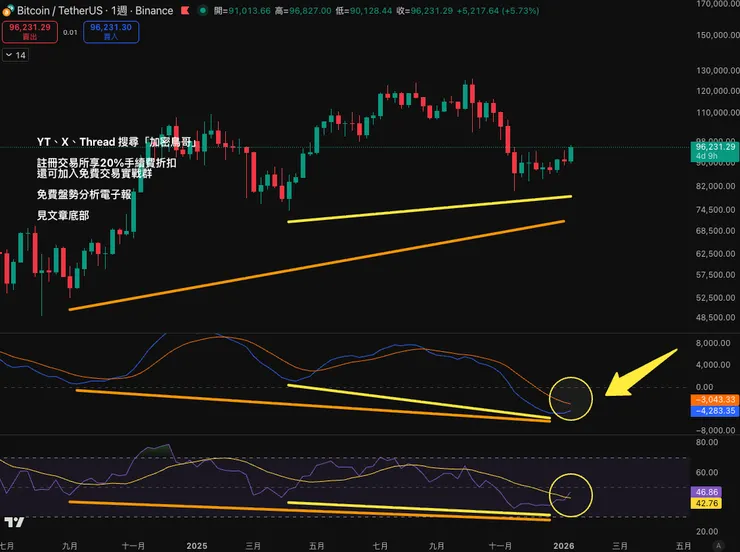
Task: Click the 收=96,231.29 close value
Action: 424,10
